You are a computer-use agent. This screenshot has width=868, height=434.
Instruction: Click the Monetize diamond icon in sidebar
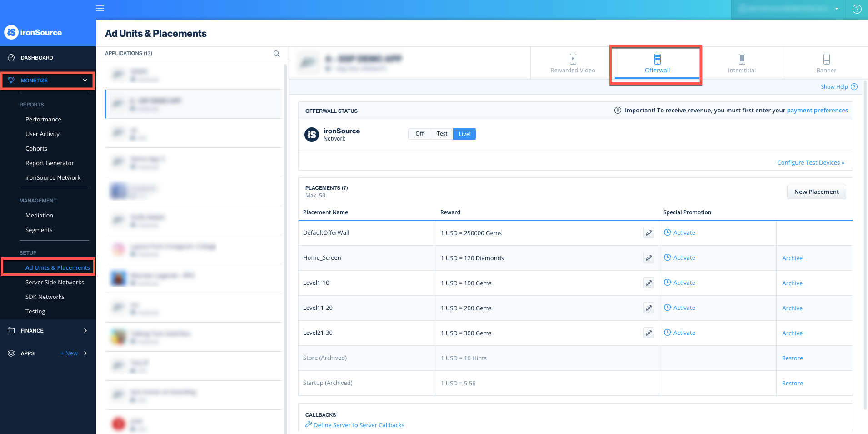click(11, 80)
